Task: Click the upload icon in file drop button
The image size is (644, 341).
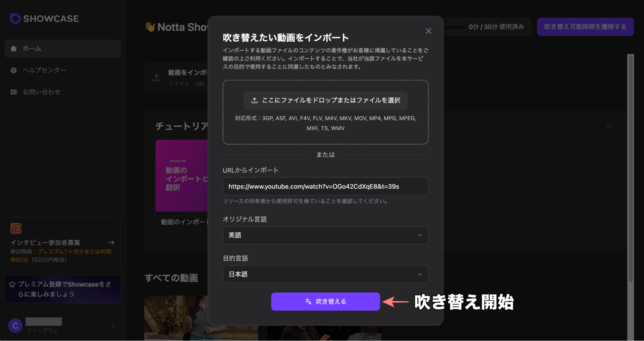Action: click(x=255, y=100)
